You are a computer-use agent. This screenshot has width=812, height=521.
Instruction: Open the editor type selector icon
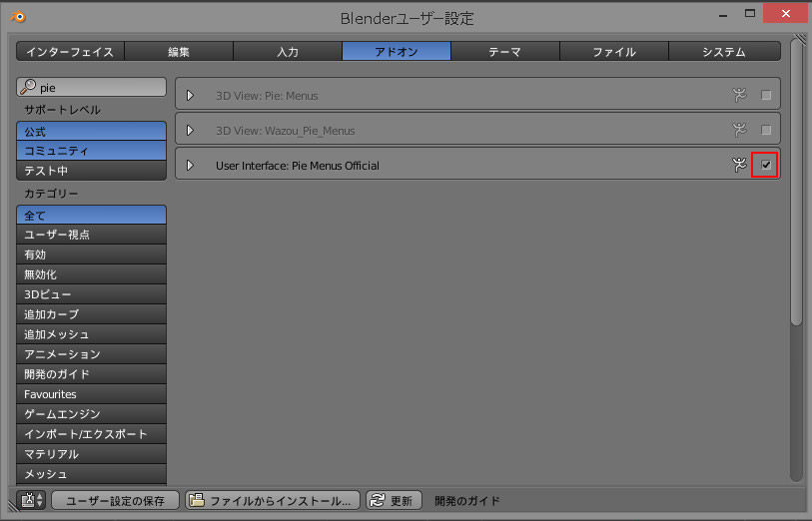tap(32, 500)
